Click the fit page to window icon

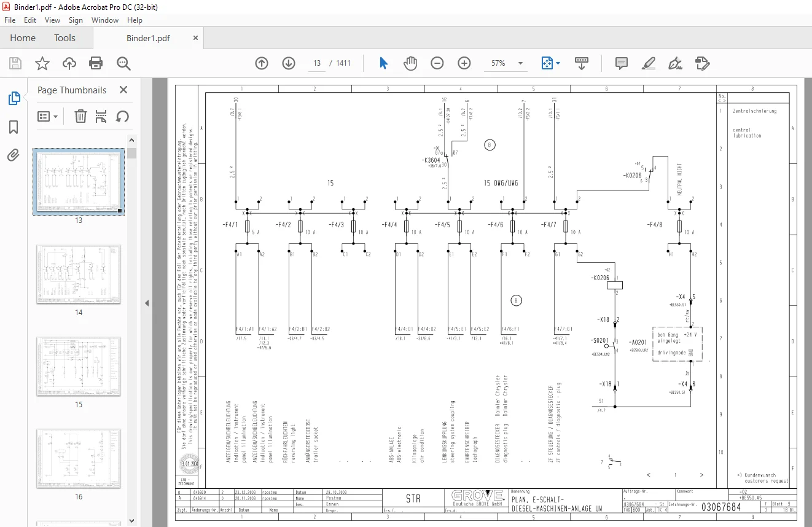pyautogui.click(x=546, y=63)
